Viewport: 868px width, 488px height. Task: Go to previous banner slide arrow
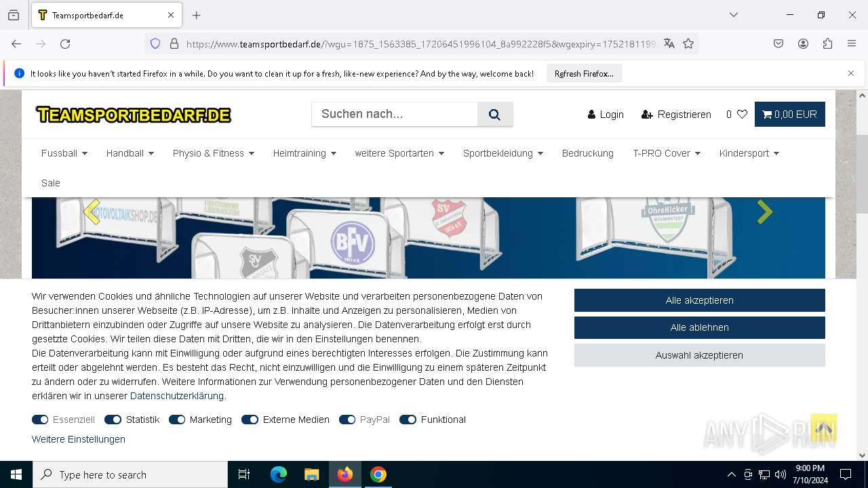(x=92, y=211)
